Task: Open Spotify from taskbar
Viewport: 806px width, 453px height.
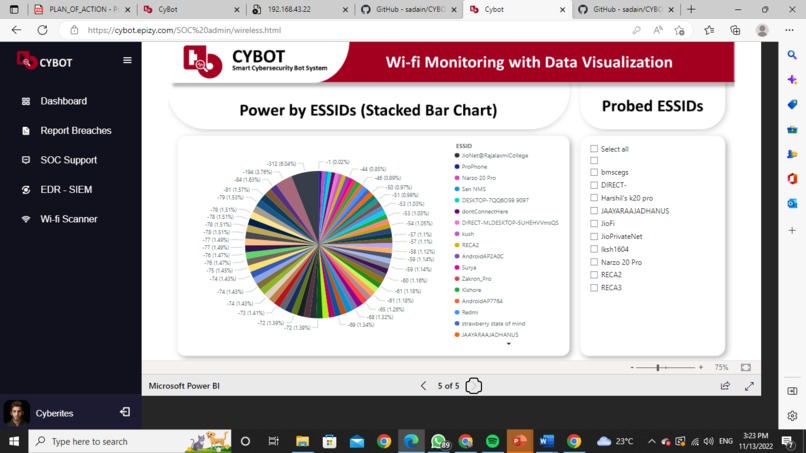Action: pos(492,441)
